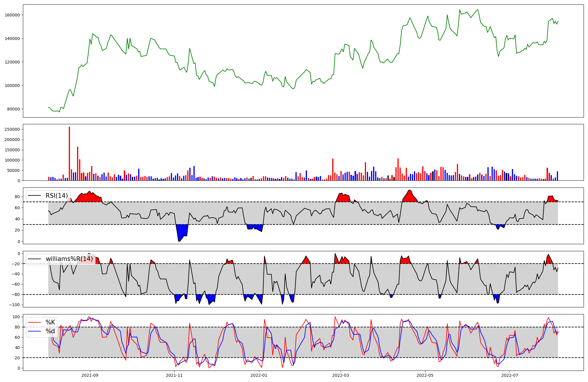Click the blue %d legend line sample
This screenshot has height=382, width=588.
[34, 331]
